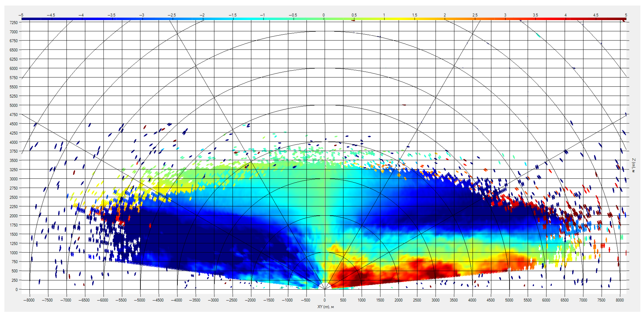Click the Z-axis tick label 2000
This screenshot has height=315, width=644.
14,216
